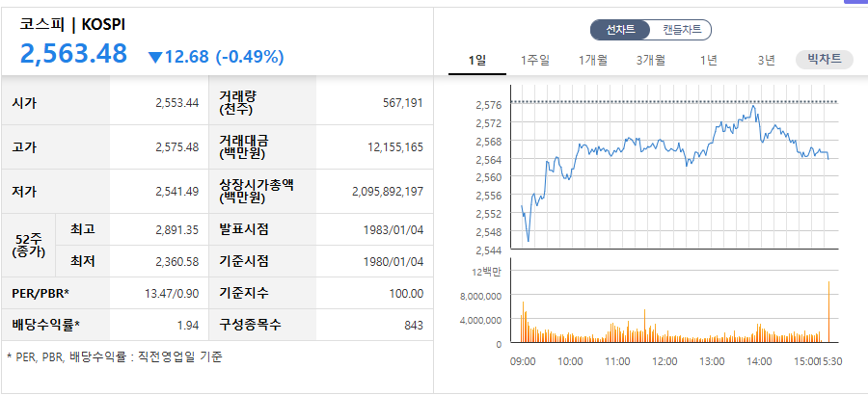The width and height of the screenshot is (868, 395).
Task: Click the 상장시가총액 value 2,095,892,197
Action: (x=388, y=192)
